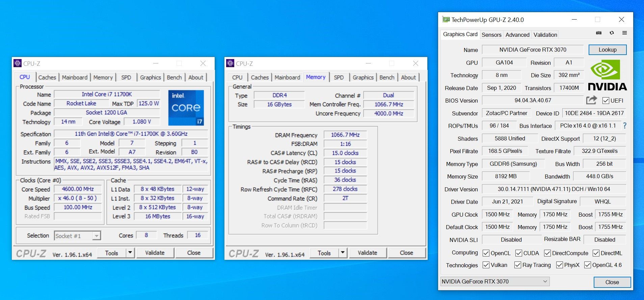Image resolution: width=644 pixels, height=300 pixels.
Task: Expand Tools dropdown arrow in Memory window
Action: click(343, 253)
